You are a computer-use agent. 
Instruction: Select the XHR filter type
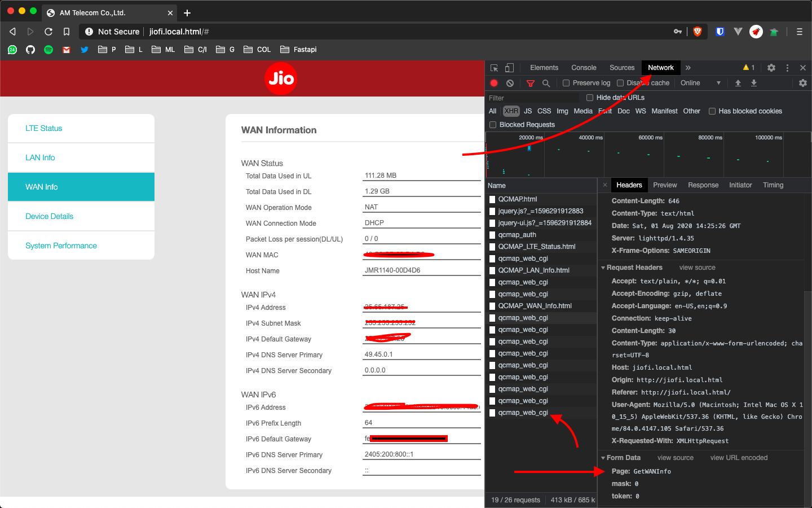[x=511, y=111]
